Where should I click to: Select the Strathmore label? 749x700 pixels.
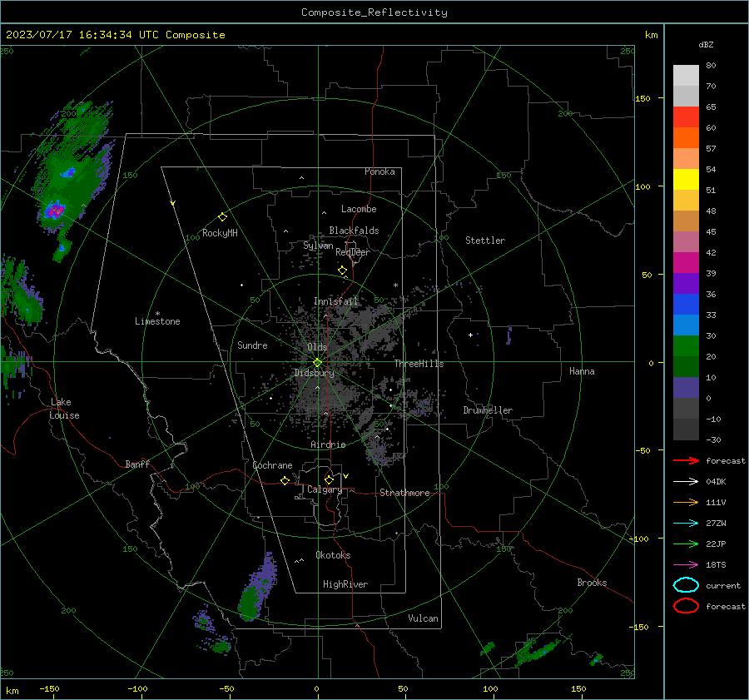click(x=404, y=493)
